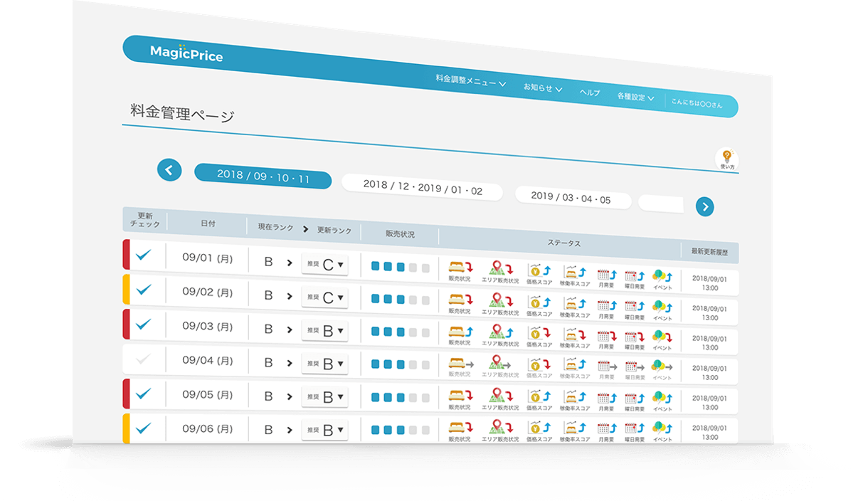Click the 販売状況 column header
Image resolution: width=868 pixels, height=501 pixels.
pyautogui.click(x=400, y=233)
